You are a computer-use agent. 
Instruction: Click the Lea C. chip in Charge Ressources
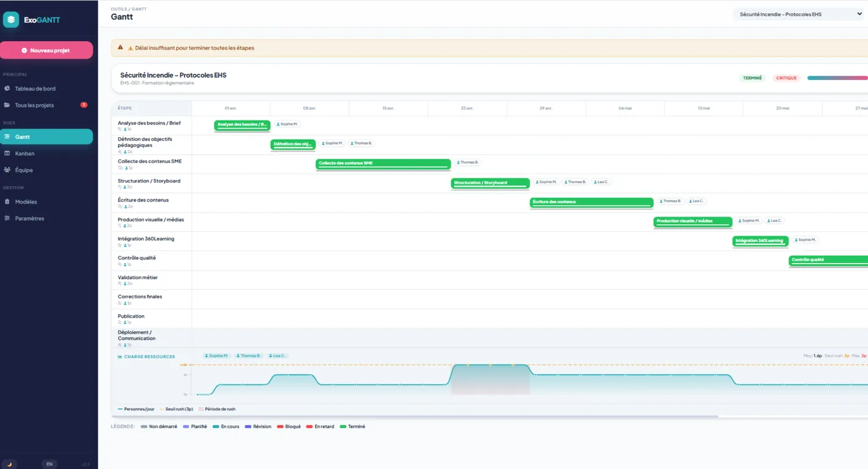(x=278, y=356)
